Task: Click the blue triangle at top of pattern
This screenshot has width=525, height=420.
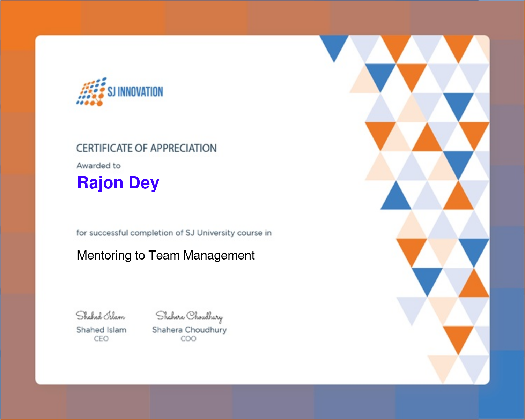Action: click(x=334, y=45)
